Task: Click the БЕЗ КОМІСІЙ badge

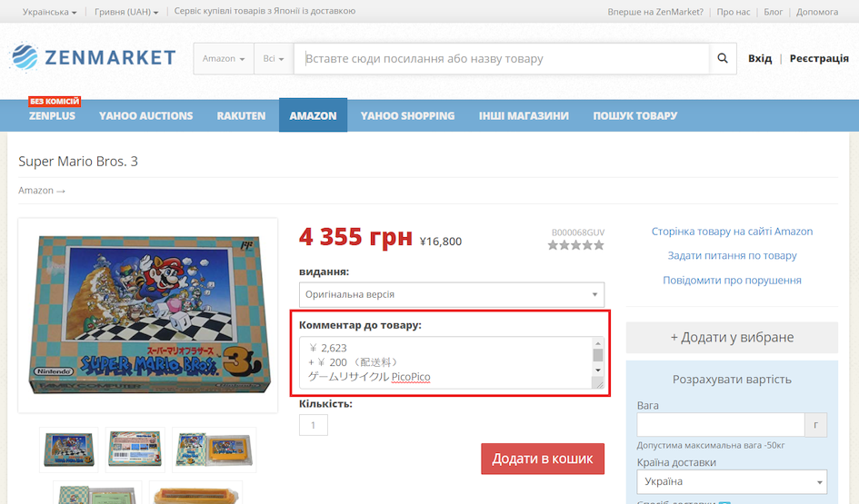Action: click(55, 101)
